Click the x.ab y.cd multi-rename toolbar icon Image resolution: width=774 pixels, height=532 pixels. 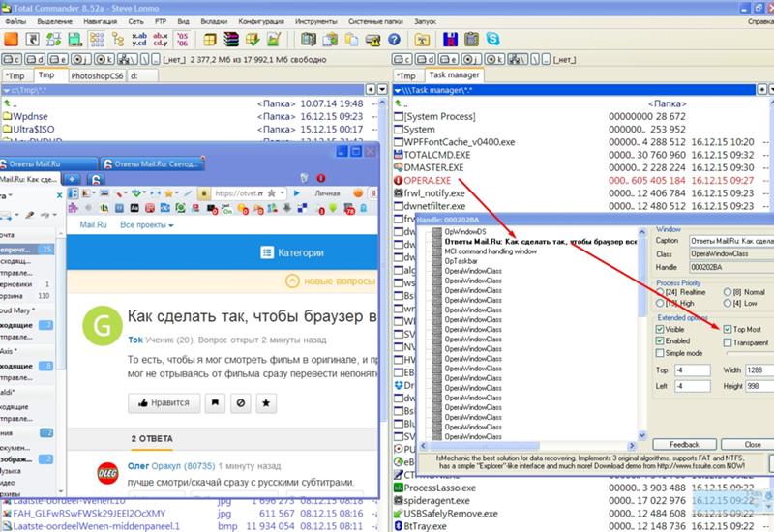click(139, 39)
